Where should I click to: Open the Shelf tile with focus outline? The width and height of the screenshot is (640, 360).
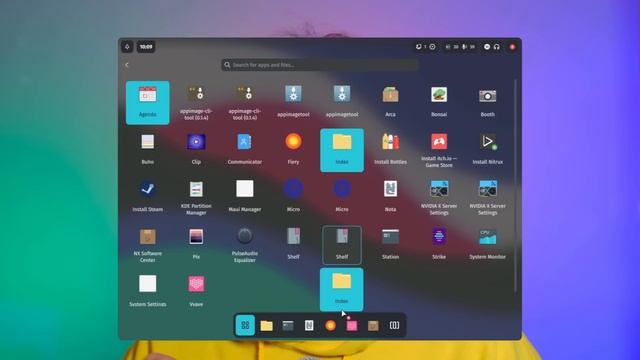point(342,245)
